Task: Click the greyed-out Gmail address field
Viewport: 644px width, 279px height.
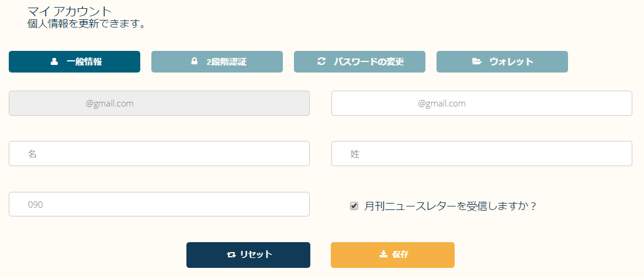Action: coord(159,104)
